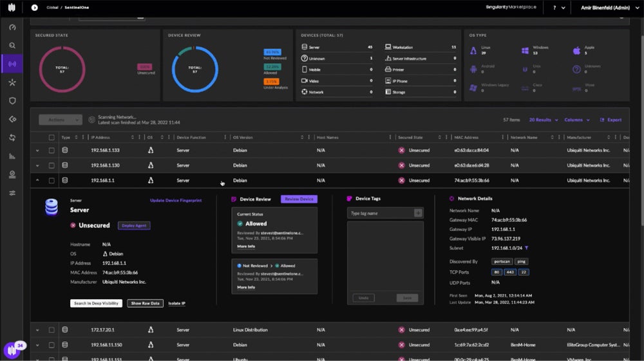Click Search in Deep Visibility button
The image size is (644, 361).
coord(96,303)
